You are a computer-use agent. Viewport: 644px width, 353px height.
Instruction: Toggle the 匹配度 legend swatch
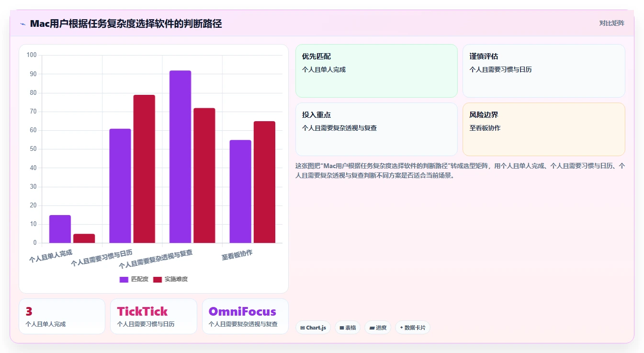coord(124,279)
